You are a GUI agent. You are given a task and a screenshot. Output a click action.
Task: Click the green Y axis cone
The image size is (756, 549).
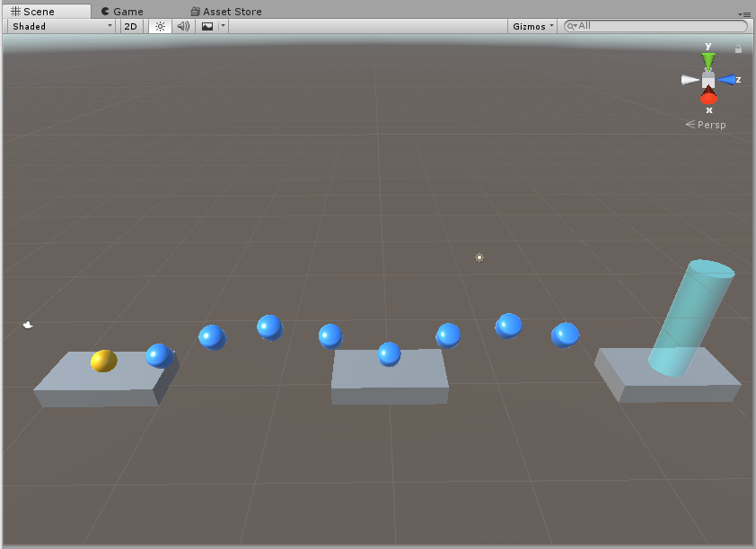click(708, 62)
